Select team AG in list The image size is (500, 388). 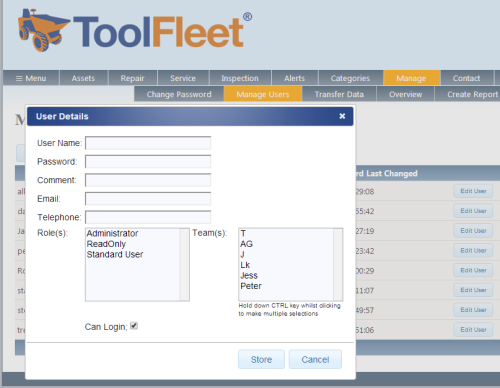[246, 244]
